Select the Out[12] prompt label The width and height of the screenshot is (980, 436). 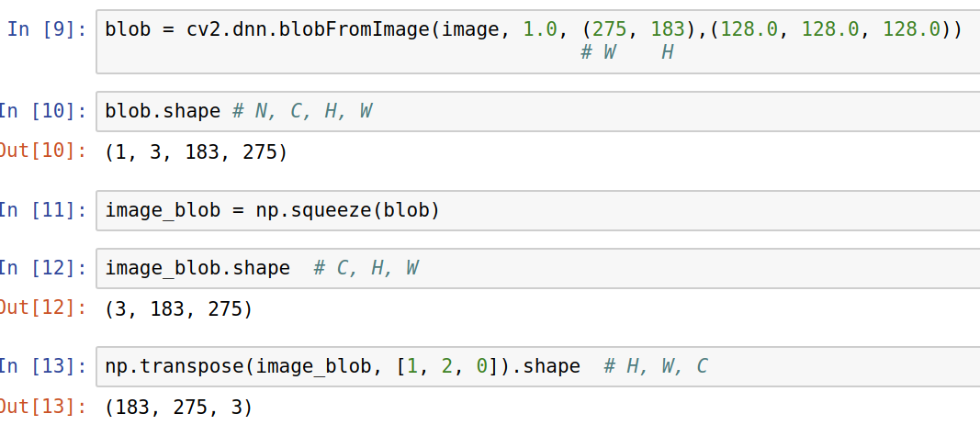coord(42,308)
